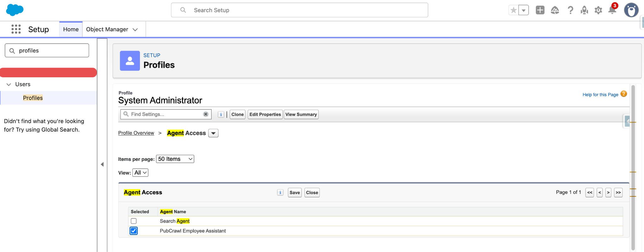Open the favorites list dropdown arrow
The width and height of the screenshot is (644, 252).
tap(524, 10)
